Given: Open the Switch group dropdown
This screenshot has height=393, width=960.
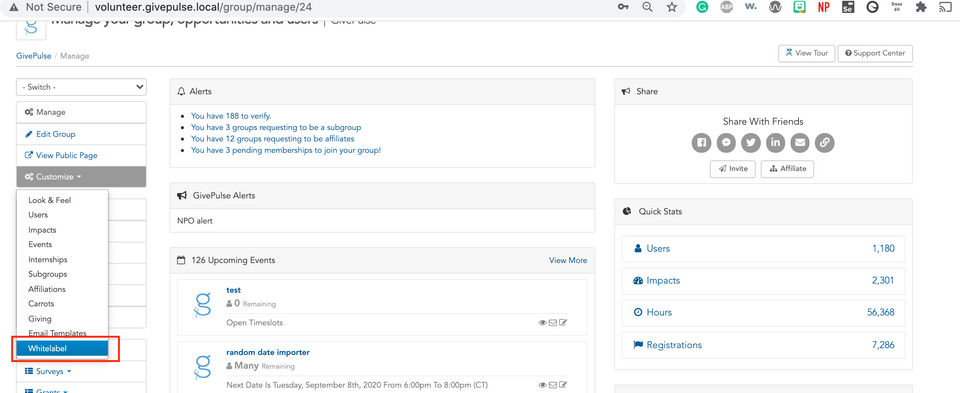Looking at the screenshot, I should [81, 87].
